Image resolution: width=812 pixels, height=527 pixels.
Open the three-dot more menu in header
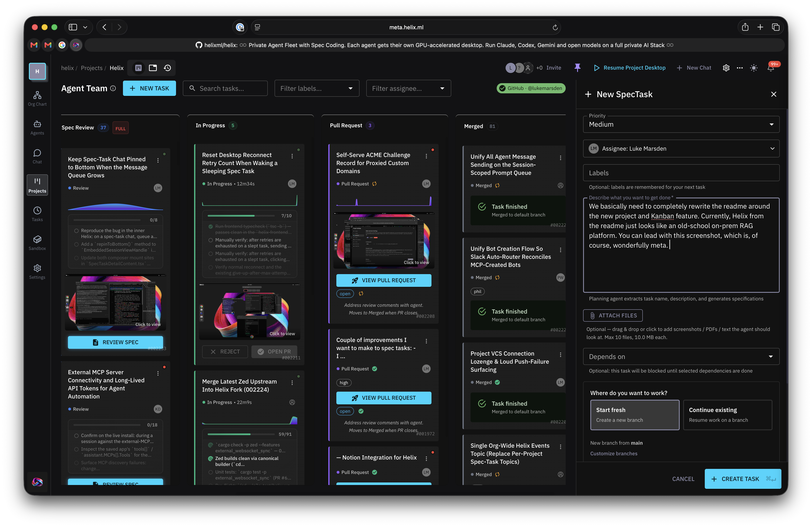[740, 68]
